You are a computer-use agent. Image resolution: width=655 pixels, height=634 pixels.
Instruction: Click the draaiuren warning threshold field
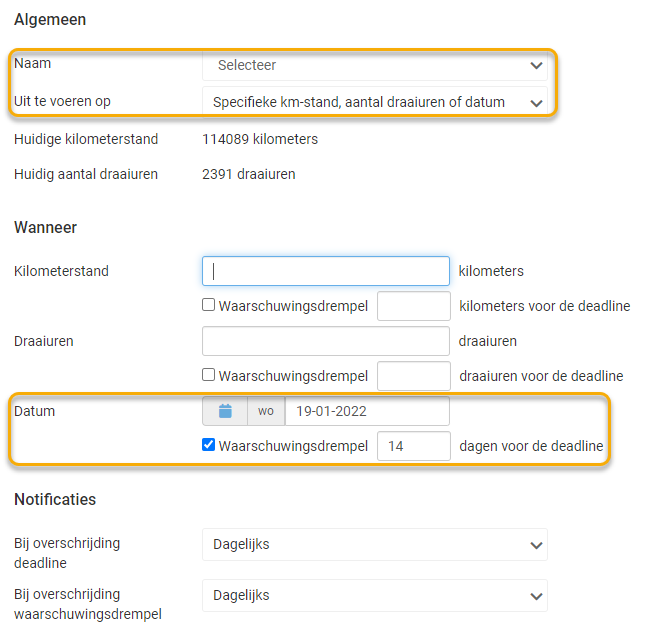[413, 376]
